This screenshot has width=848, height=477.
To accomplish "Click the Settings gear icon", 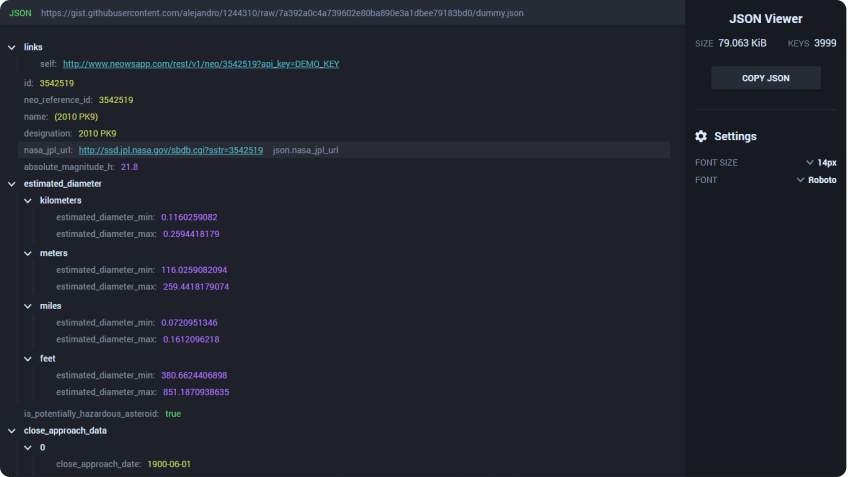I will tap(701, 136).
